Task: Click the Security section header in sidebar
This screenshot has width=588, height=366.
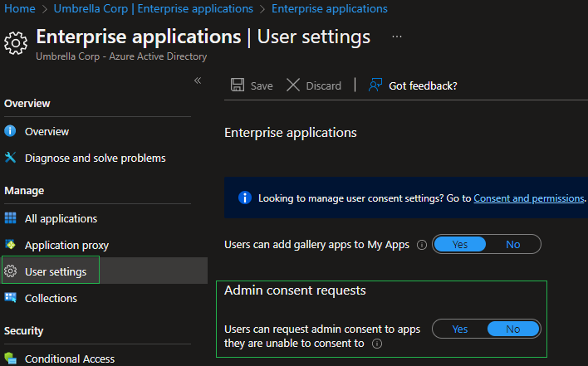Action: (x=23, y=331)
